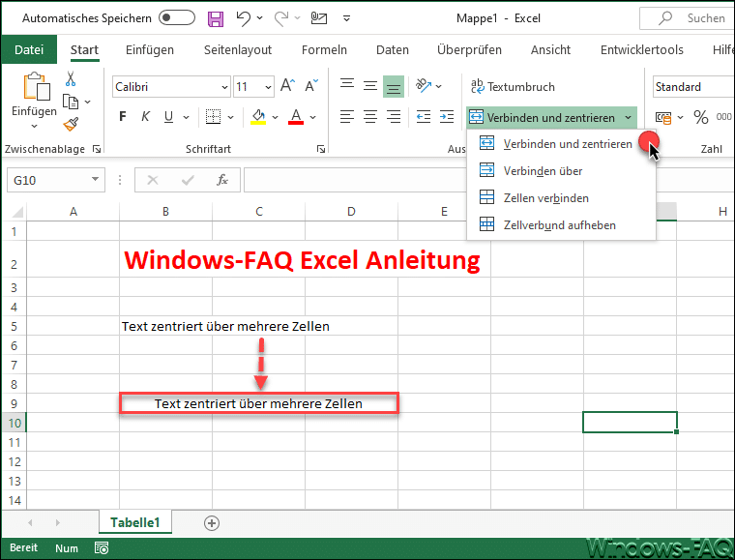Viewport: 735px width, 560px height.
Task: Click the new sheet plus icon
Action: 212,523
